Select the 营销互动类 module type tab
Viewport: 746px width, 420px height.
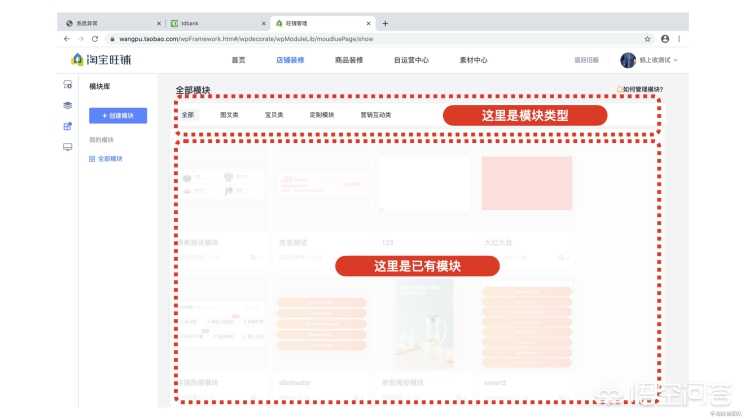376,115
